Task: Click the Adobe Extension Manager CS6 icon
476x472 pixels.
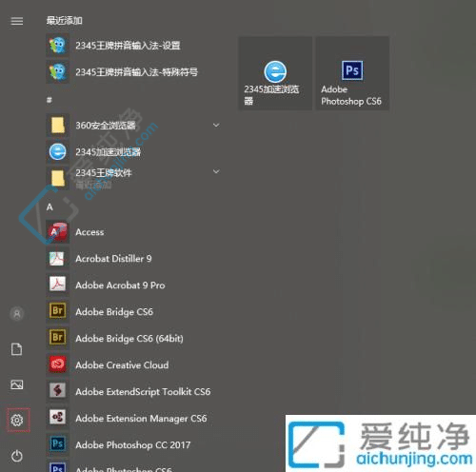Action: (x=57, y=418)
